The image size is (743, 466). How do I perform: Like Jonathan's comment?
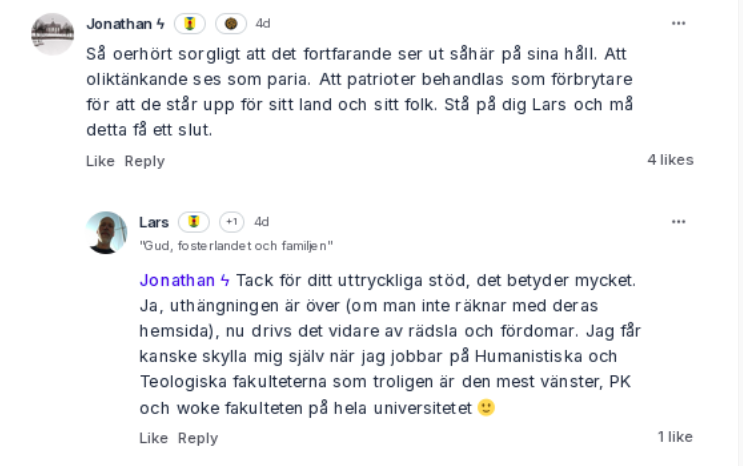[100, 161]
